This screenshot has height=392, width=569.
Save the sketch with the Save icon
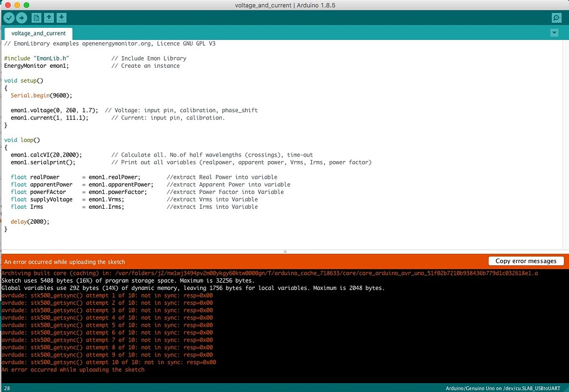61,17
